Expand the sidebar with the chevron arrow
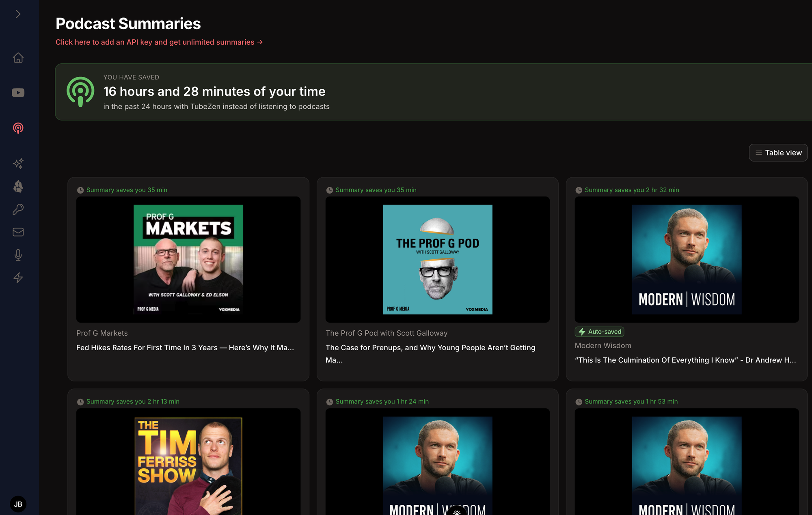Screen dimensions: 812x515 [18, 14]
